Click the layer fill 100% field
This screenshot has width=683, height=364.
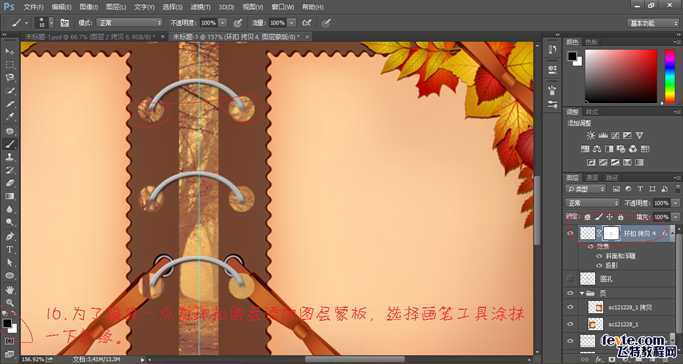tap(661, 216)
